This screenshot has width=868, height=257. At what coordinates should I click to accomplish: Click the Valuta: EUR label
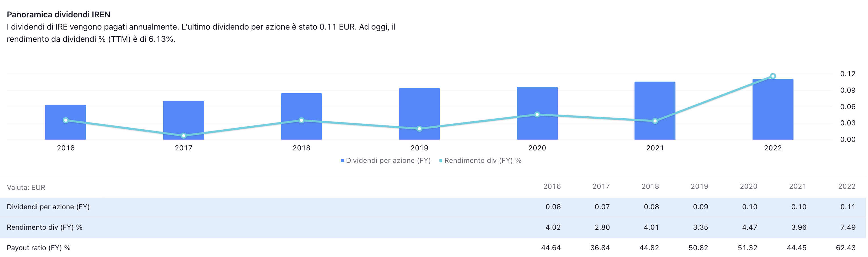click(x=26, y=188)
